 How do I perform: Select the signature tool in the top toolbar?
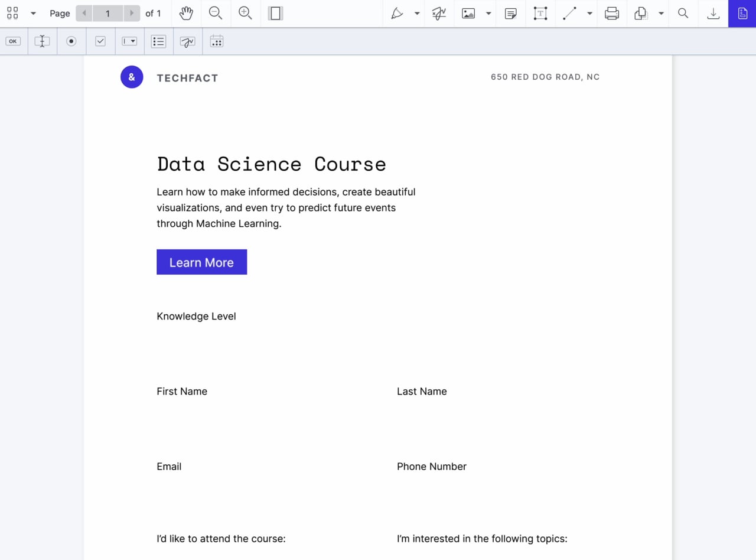(x=439, y=13)
